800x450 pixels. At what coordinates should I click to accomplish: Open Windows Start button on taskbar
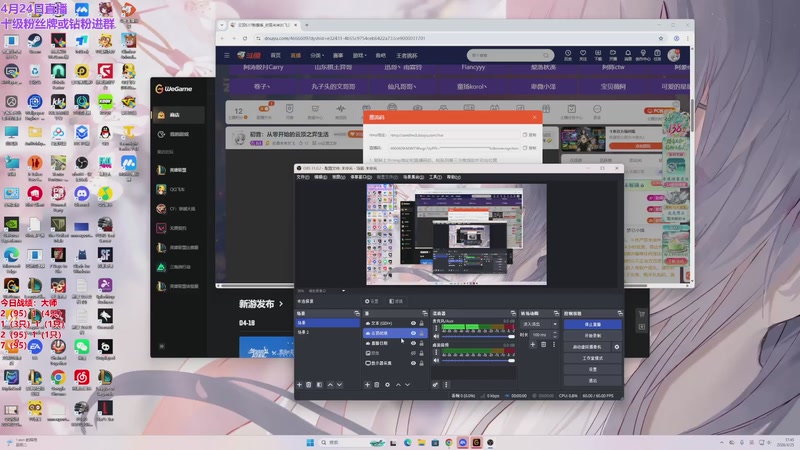[x=310, y=442]
